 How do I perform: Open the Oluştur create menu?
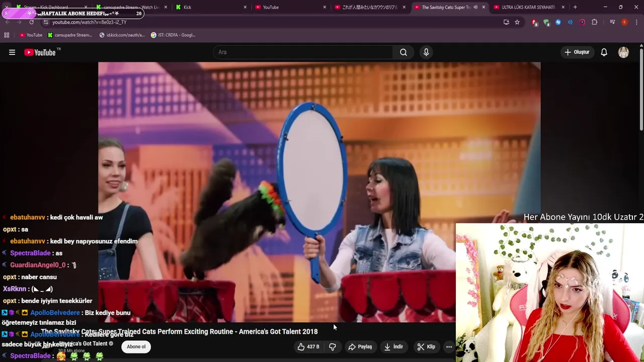577,52
